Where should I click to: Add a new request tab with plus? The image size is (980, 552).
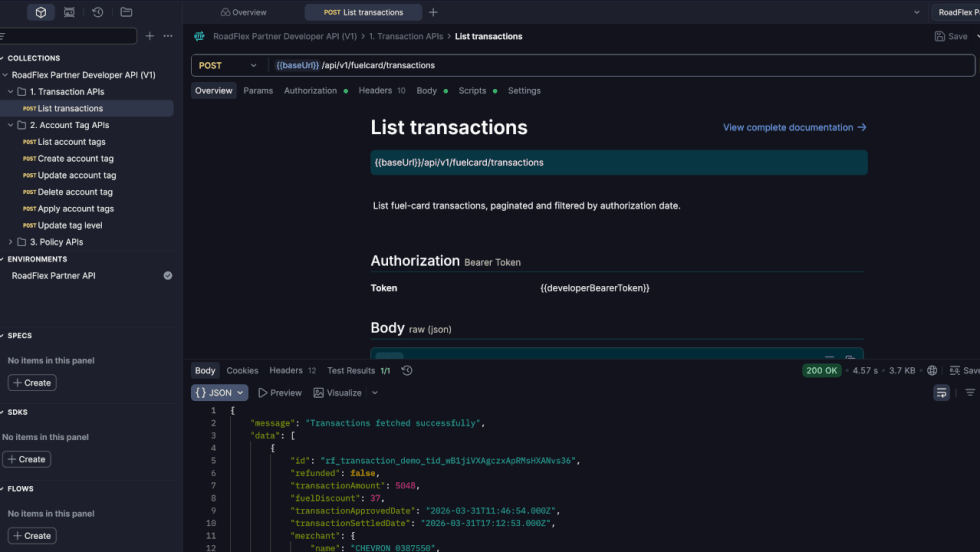[x=433, y=12]
